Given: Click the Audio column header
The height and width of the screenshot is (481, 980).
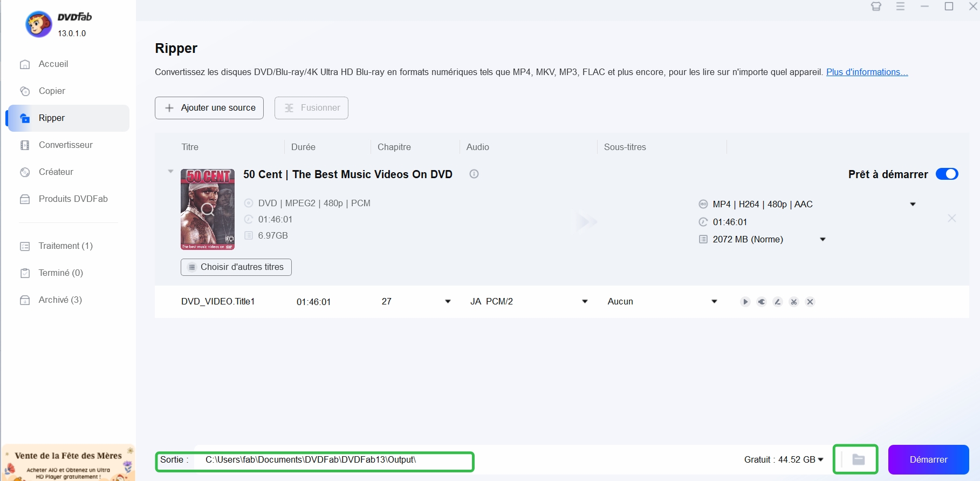Looking at the screenshot, I should [478, 147].
